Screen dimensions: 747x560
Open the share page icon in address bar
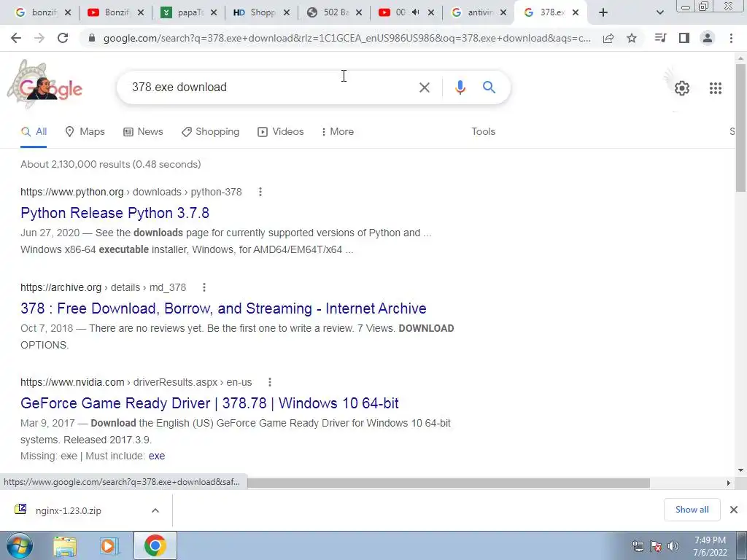pyautogui.click(x=608, y=38)
